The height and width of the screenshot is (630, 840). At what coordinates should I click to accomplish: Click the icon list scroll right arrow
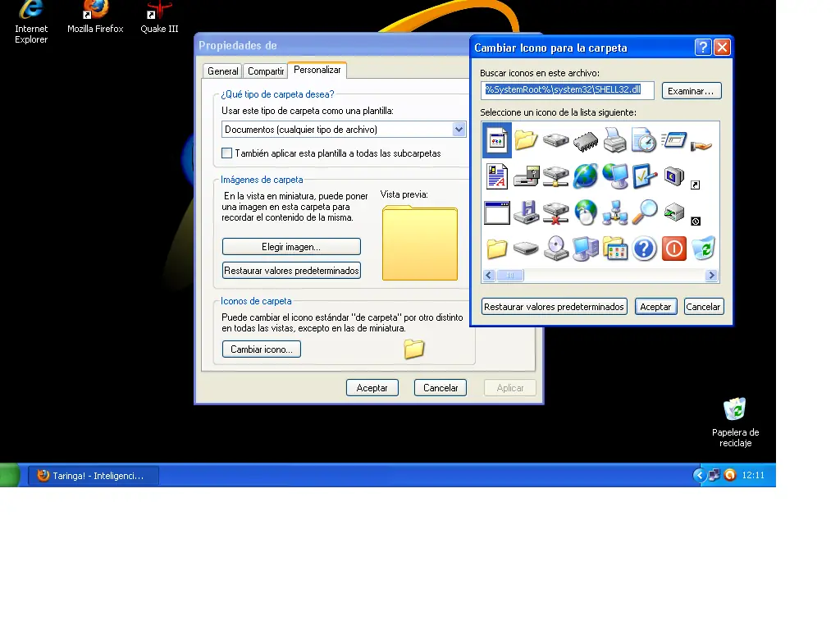pyautogui.click(x=711, y=276)
